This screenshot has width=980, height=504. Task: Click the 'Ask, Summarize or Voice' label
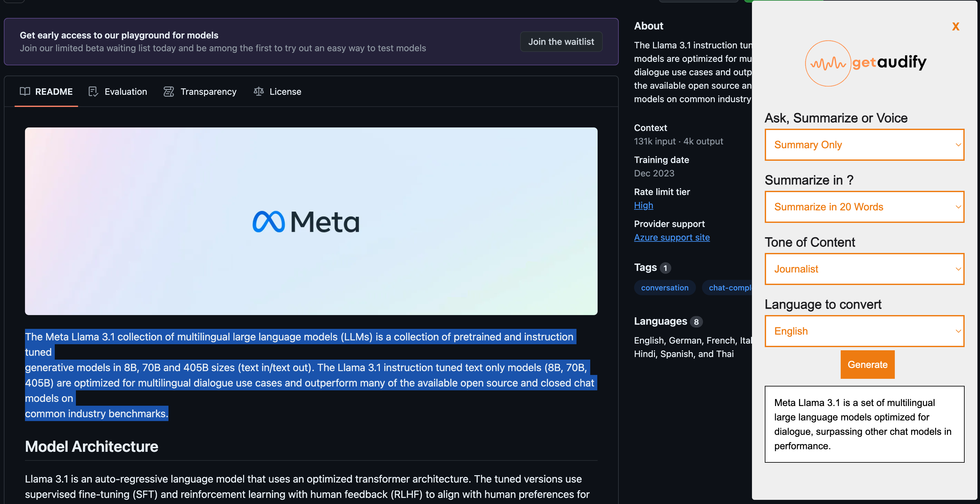(x=836, y=118)
